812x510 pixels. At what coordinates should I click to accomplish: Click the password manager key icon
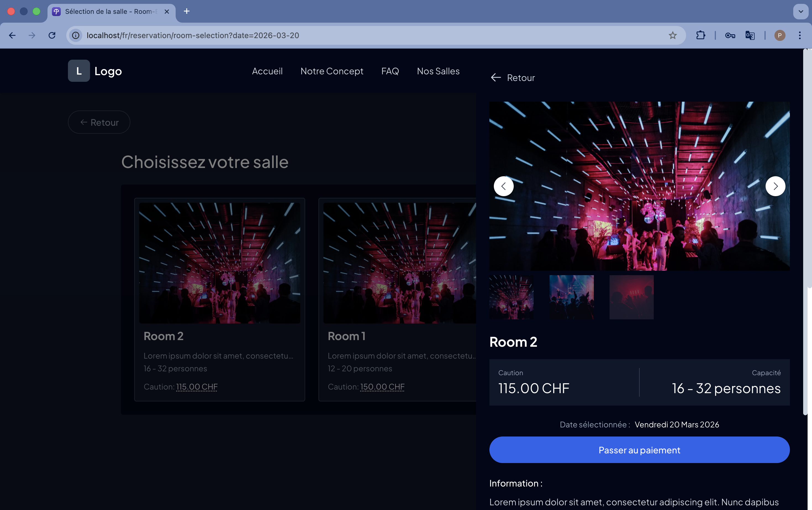730,35
